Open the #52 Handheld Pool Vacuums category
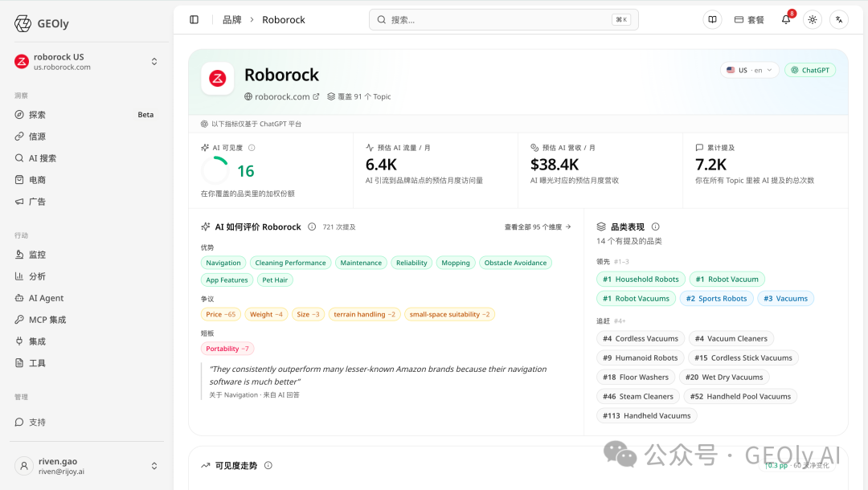This screenshot has width=868, height=490. 741,397
